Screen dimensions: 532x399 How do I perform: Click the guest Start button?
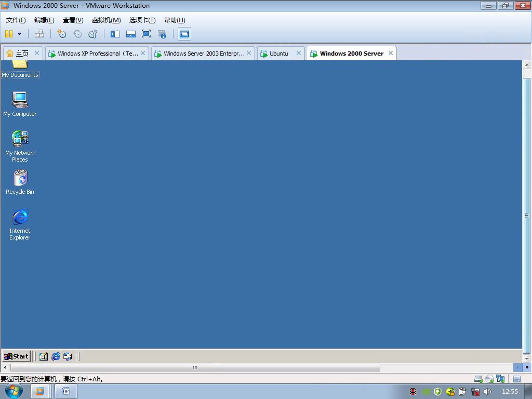pyautogui.click(x=16, y=356)
